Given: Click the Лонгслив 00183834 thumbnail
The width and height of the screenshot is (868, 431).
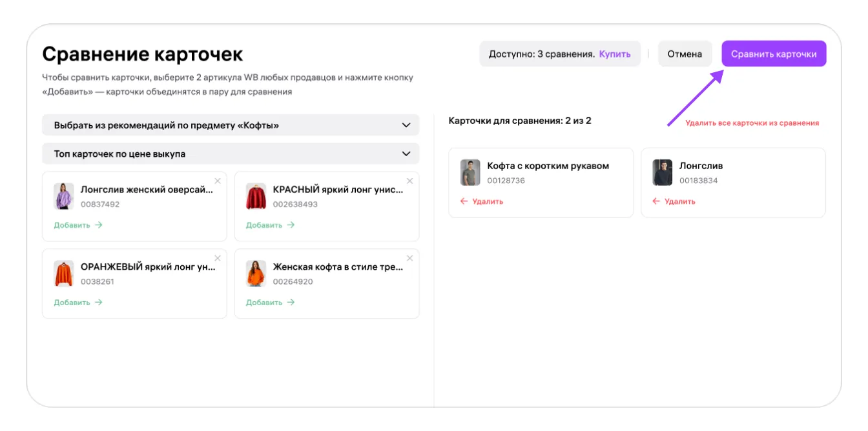Looking at the screenshot, I should (x=662, y=173).
